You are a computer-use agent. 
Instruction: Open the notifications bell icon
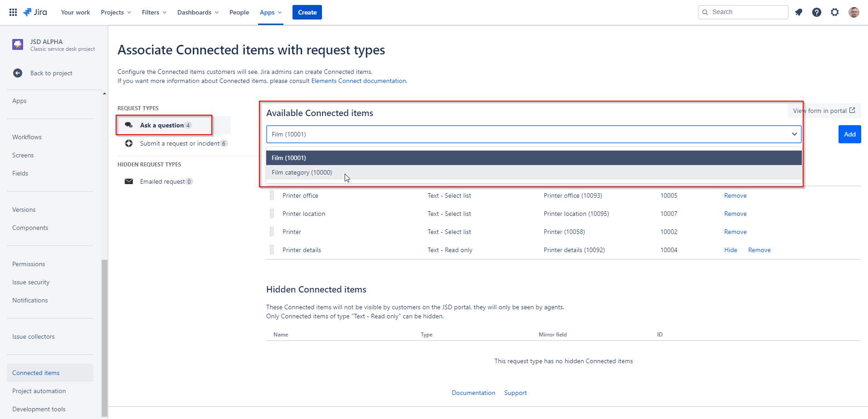[799, 12]
